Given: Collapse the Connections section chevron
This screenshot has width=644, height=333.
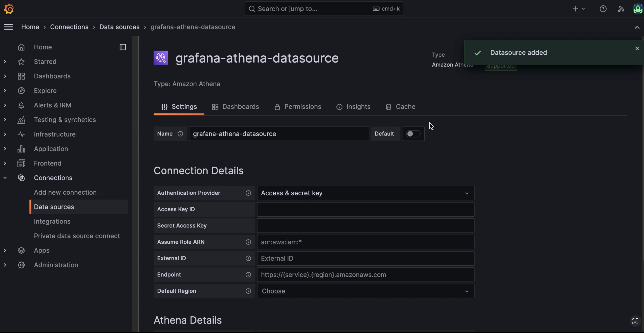Looking at the screenshot, I should point(5,178).
